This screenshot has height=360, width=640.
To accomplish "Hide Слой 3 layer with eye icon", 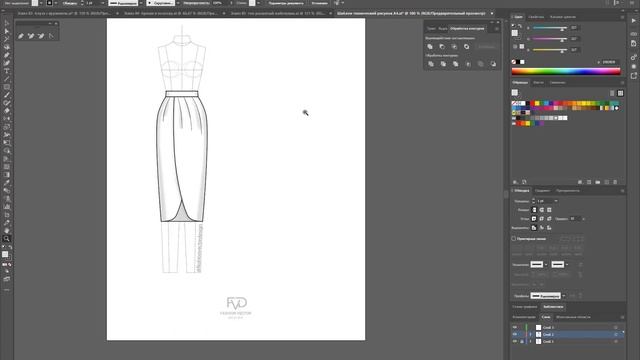I will [515, 327].
